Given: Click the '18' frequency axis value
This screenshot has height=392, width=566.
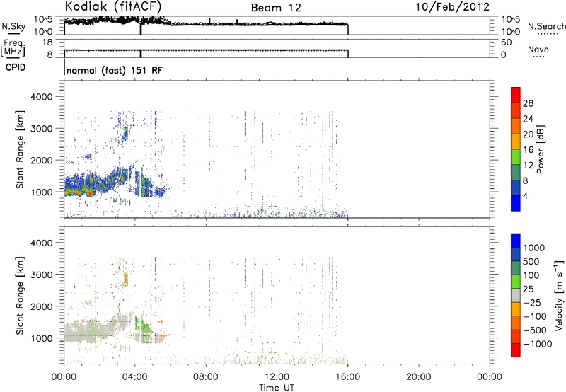Looking at the screenshot, I should [47, 42].
